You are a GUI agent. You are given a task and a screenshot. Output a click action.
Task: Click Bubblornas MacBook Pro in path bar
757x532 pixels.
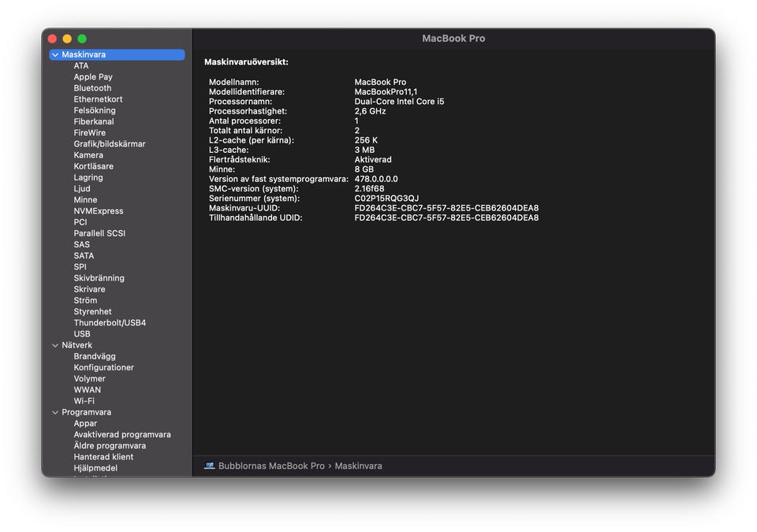(271, 466)
